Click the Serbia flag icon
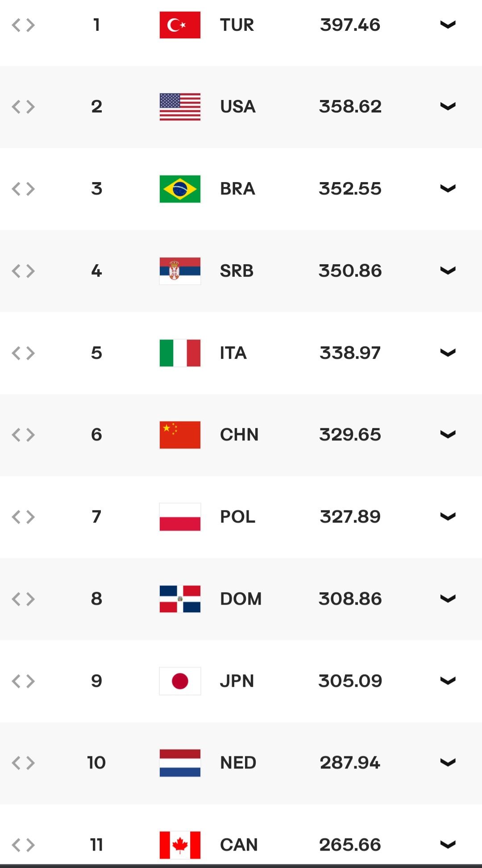The height and width of the screenshot is (868, 482). tap(180, 271)
